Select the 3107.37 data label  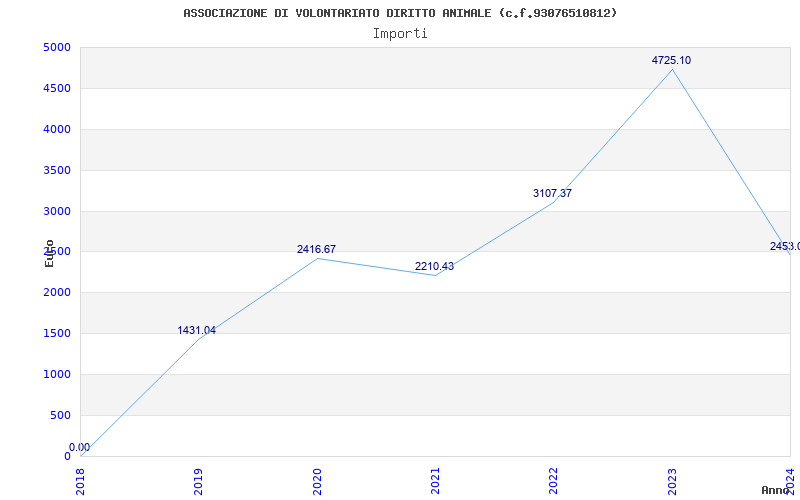pos(553,193)
